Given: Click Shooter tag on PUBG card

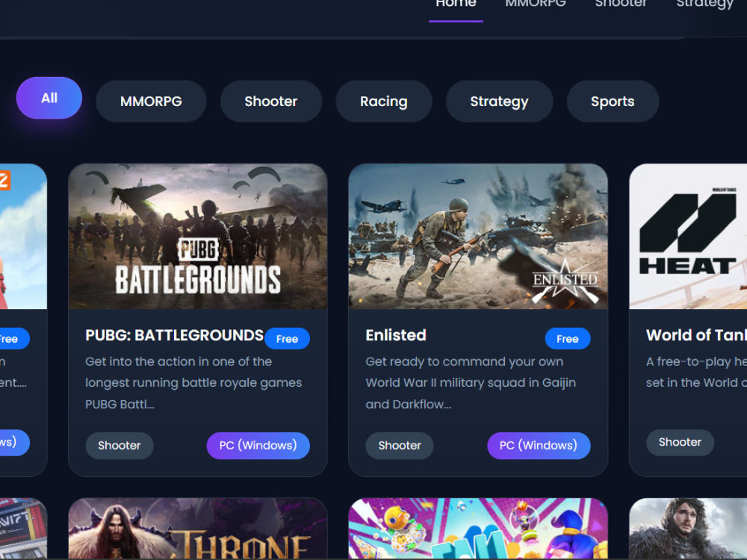Looking at the screenshot, I should (119, 445).
